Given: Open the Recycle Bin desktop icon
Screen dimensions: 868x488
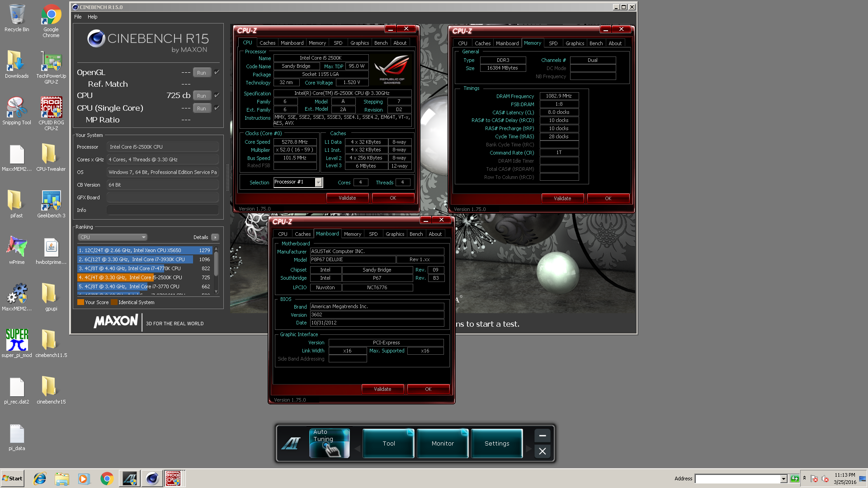Looking at the screenshot, I should (x=17, y=18).
